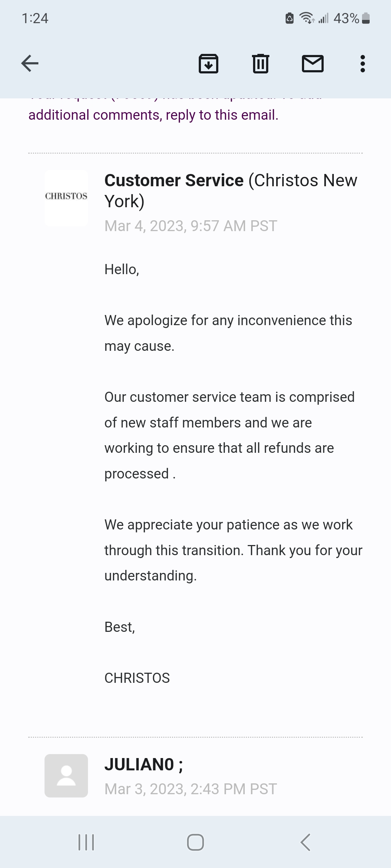
Task: Open the three-dot overflow menu
Action: [x=362, y=64]
